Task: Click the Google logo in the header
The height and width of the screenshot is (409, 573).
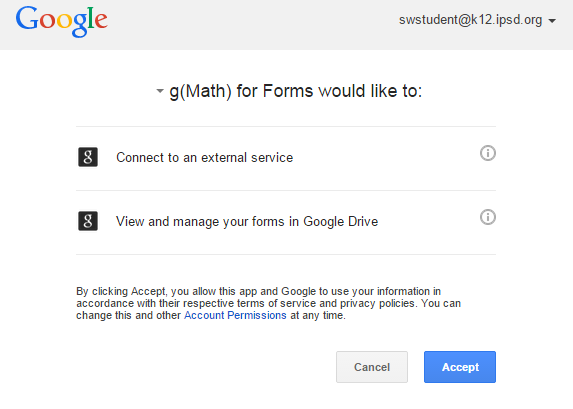Action: coord(61,21)
